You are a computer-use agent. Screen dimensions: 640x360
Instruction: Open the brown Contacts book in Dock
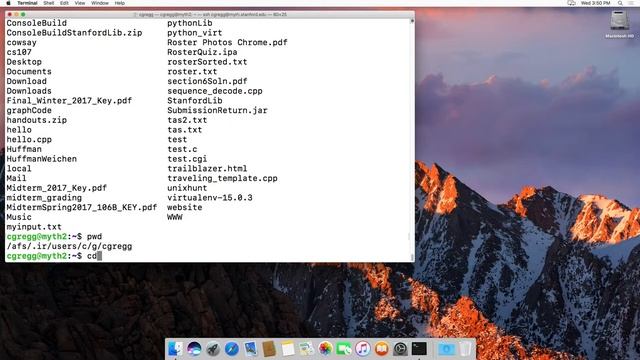269,349
